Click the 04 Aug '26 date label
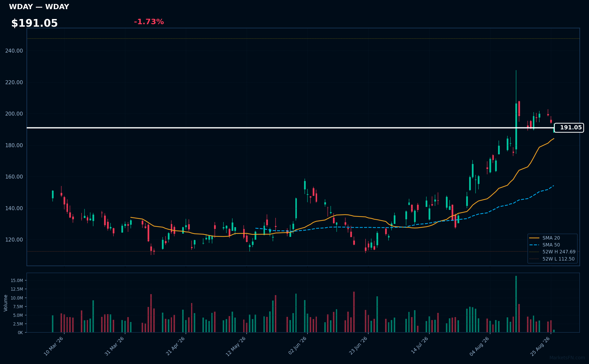Image resolution: width=589 pixels, height=364 pixels. coord(480,346)
